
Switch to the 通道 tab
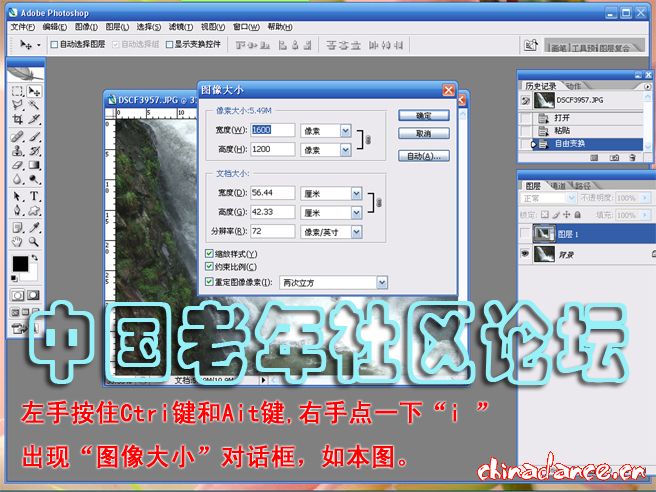(x=558, y=185)
